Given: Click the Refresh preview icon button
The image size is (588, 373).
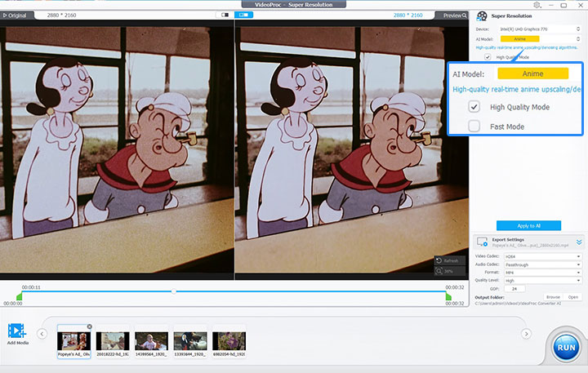Looking at the screenshot, I should 450,260.
